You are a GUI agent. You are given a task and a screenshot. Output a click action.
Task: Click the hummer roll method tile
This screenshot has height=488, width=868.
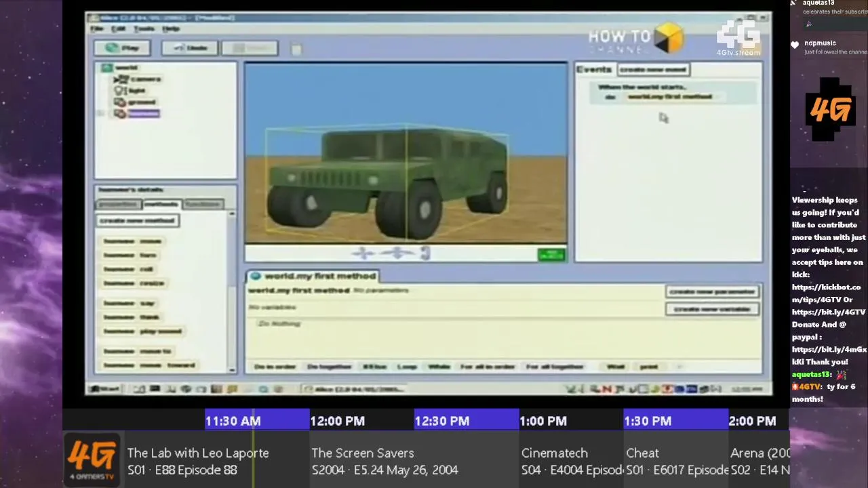click(x=128, y=269)
